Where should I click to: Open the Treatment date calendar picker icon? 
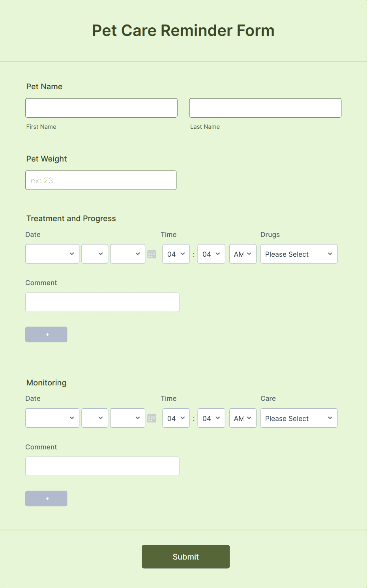pyautogui.click(x=152, y=254)
